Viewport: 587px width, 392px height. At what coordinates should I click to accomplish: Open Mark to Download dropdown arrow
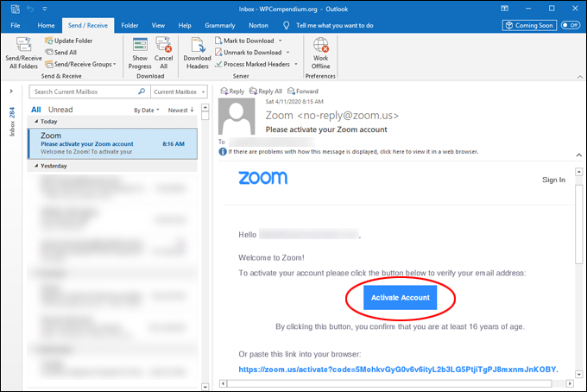pos(280,41)
